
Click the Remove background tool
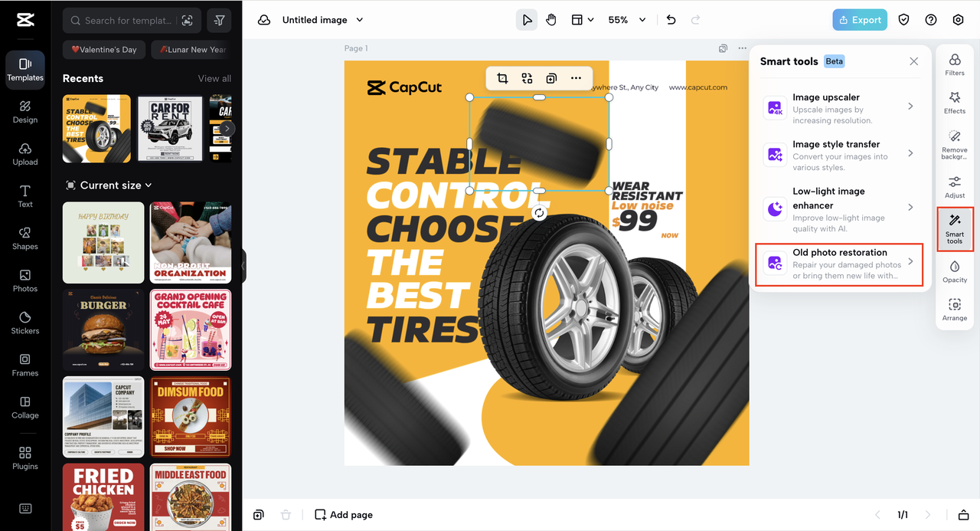[955, 145]
